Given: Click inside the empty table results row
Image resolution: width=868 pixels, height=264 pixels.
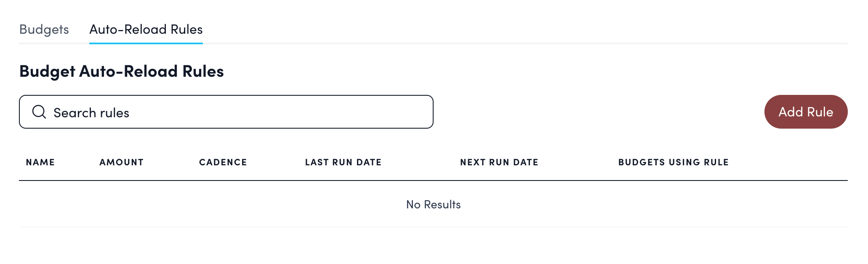Looking at the screenshot, I should click(x=210, y=205).
